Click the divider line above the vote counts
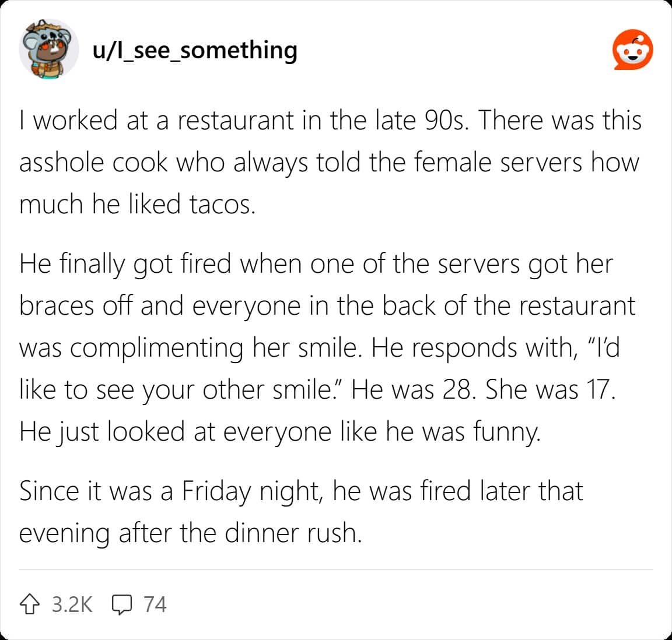This screenshot has width=672, height=640. coord(336,569)
